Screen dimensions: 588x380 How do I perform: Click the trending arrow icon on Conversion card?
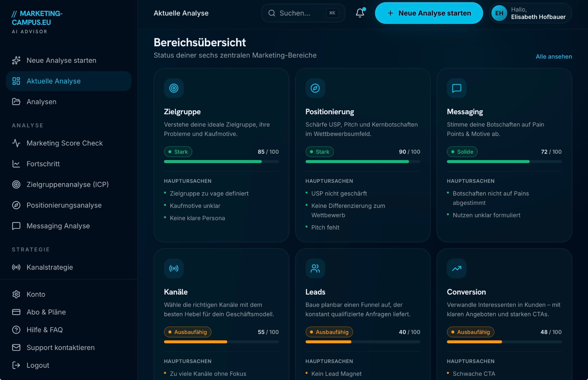pyautogui.click(x=457, y=269)
